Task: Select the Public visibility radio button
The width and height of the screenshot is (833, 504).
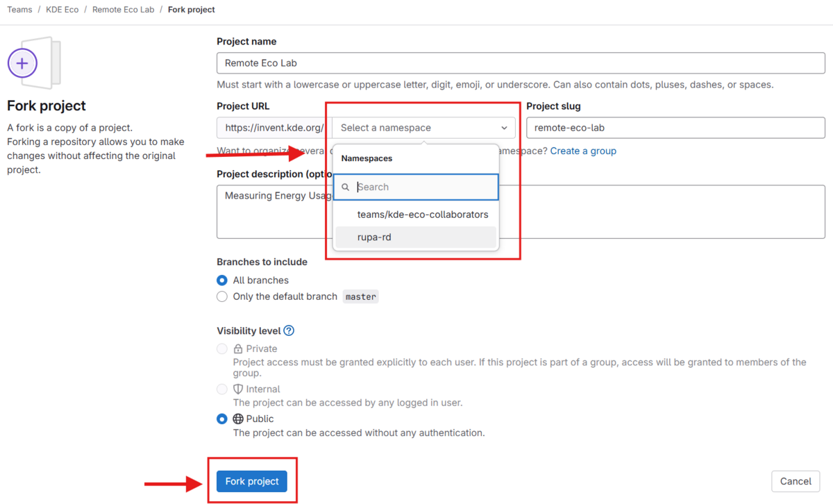Action: point(222,419)
